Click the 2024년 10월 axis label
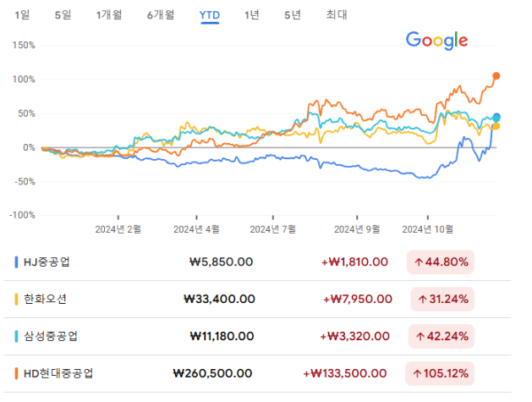Viewport: 532px width, 402px height. tap(427, 229)
